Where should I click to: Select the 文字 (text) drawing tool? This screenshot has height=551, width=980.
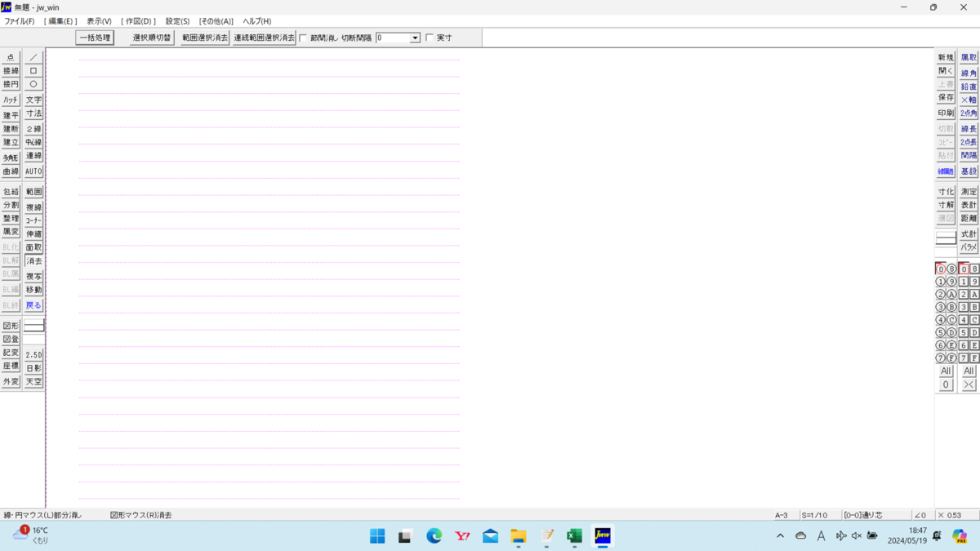pos(33,99)
